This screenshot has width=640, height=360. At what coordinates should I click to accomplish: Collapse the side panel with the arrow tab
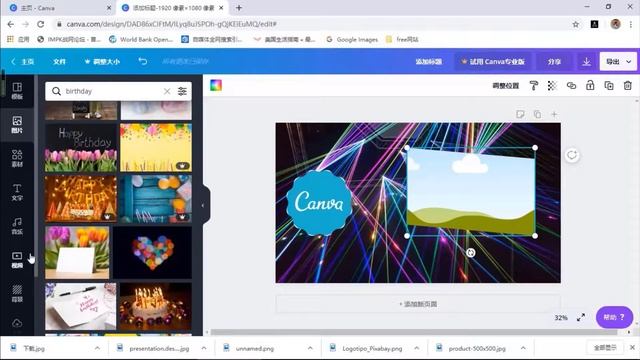[x=203, y=205]
